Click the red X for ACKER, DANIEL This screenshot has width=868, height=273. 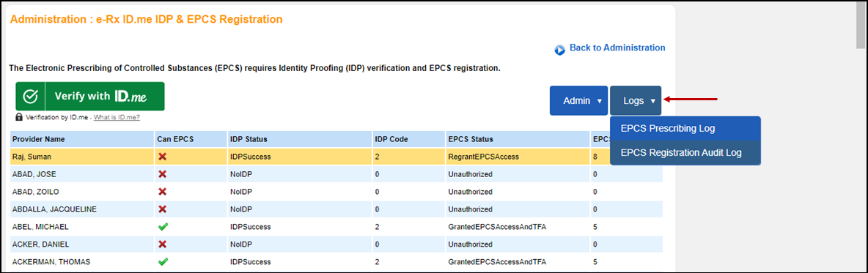(x=163, y=244)
